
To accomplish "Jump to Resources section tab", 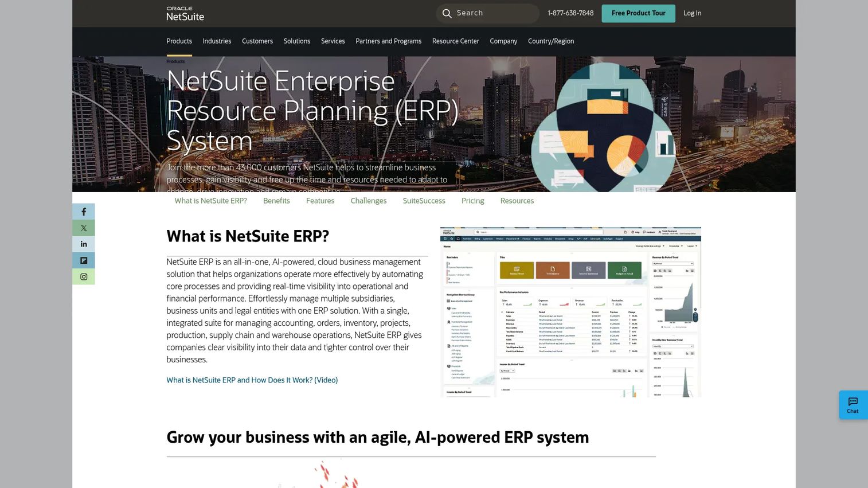I will [517, 201].
